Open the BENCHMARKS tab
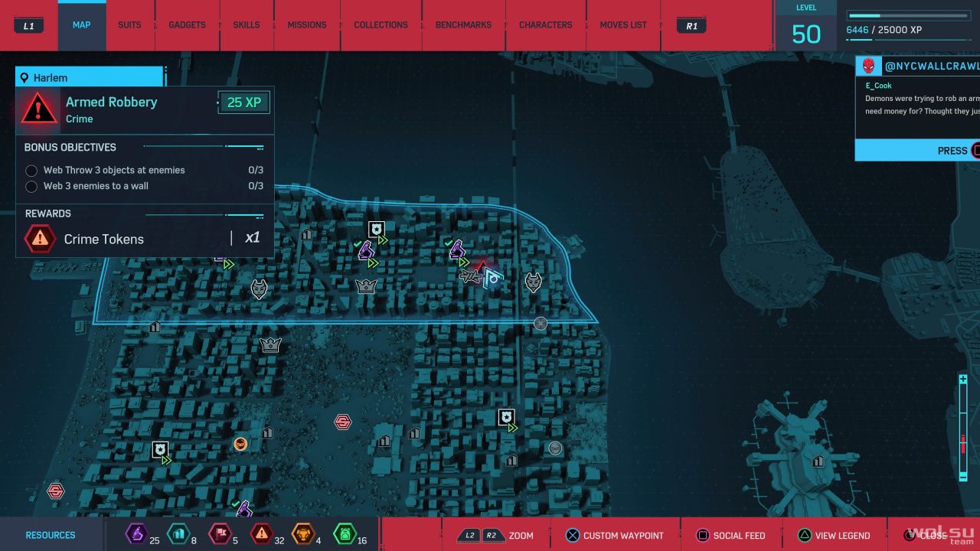The height and width of the screenshot is (551, 980). tap(463, 25)
